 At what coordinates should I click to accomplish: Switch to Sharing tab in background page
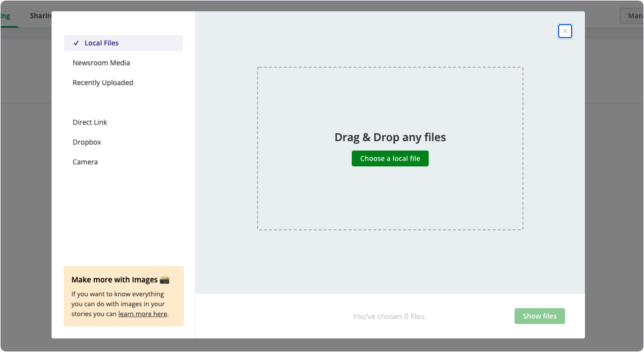41,16
